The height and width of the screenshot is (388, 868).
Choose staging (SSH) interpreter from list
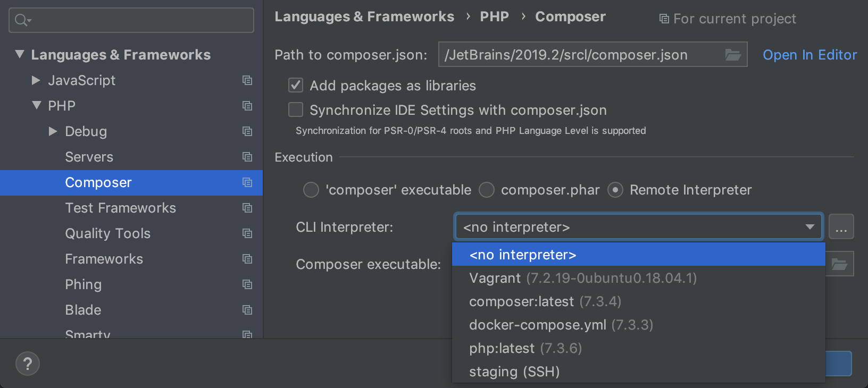639,372
